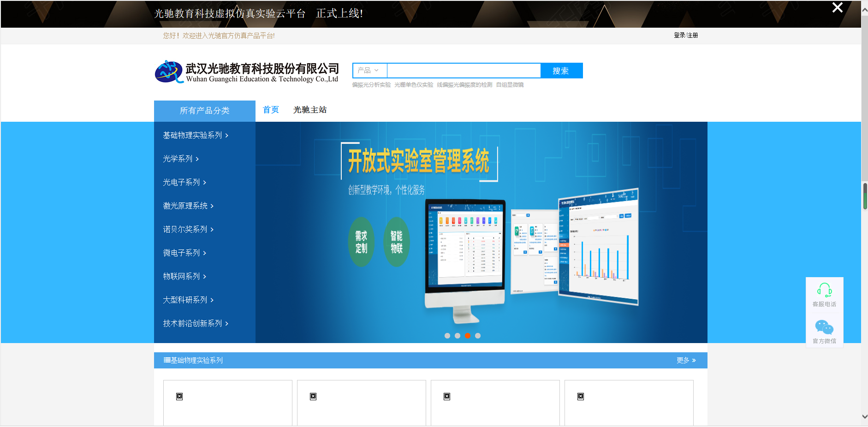
Task: Click the 登录/注册 link
Action: (685, 36)
